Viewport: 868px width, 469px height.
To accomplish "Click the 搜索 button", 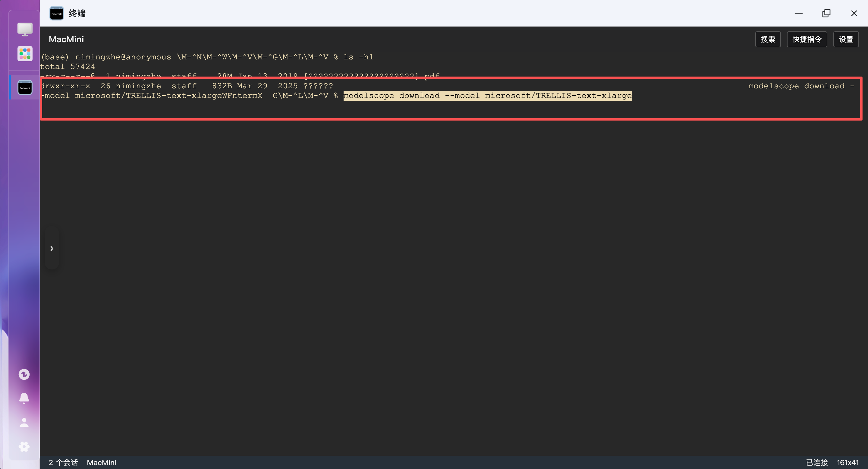I will click(768, 39).
